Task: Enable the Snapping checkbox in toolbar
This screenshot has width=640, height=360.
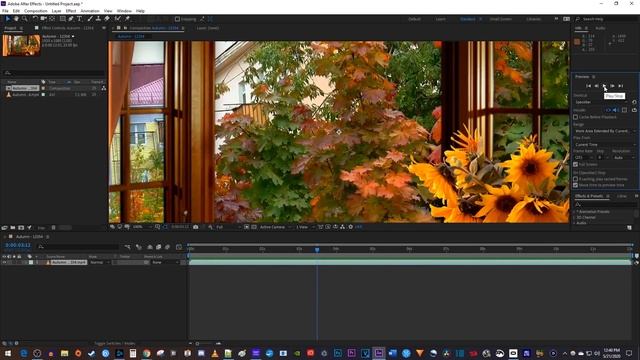Action: point(177,19)
